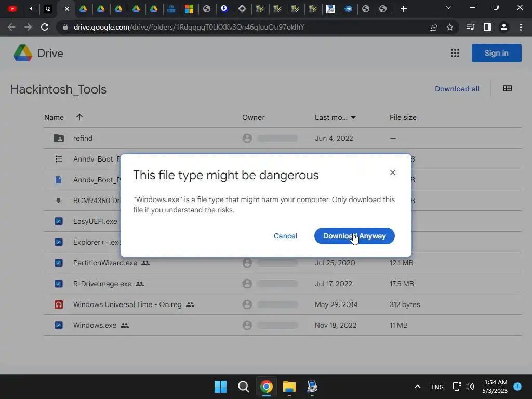Image resolution: width=532 pixels, height=399 pixels.
Task: Reverse sort order using the up arrow
Action: click(79, 117)
